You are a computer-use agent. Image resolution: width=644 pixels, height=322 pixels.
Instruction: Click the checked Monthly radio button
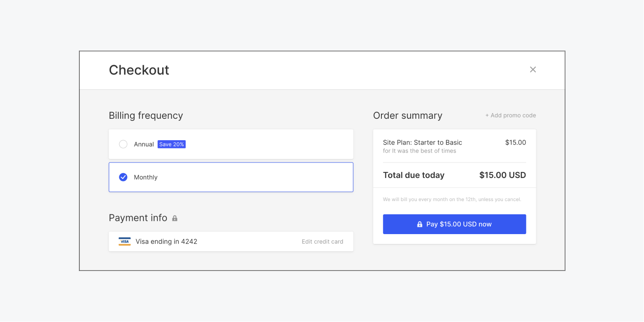pyautogui.click(x=123, y=177)
